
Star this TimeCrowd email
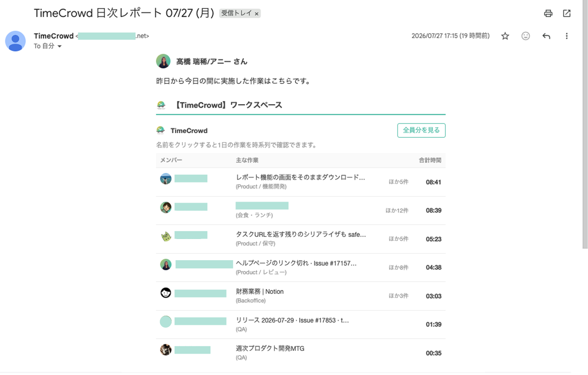pyautogui.click(x=505, y=36)
